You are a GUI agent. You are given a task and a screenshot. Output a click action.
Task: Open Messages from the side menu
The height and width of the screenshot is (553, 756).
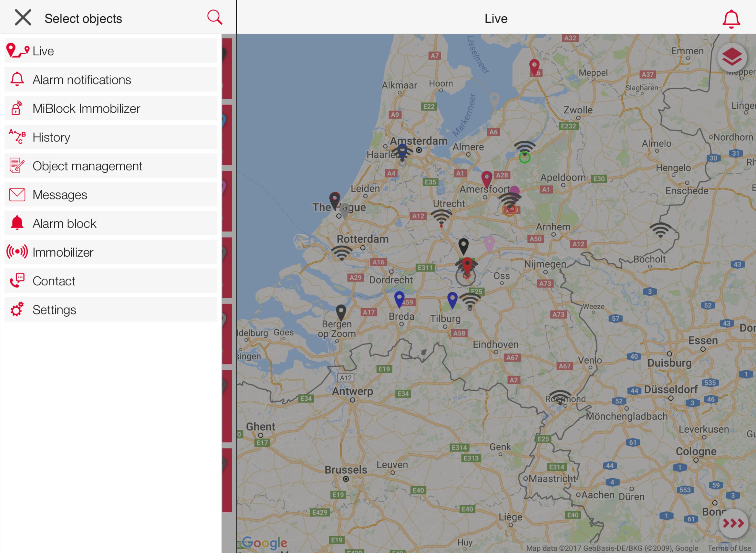point(111,195)
